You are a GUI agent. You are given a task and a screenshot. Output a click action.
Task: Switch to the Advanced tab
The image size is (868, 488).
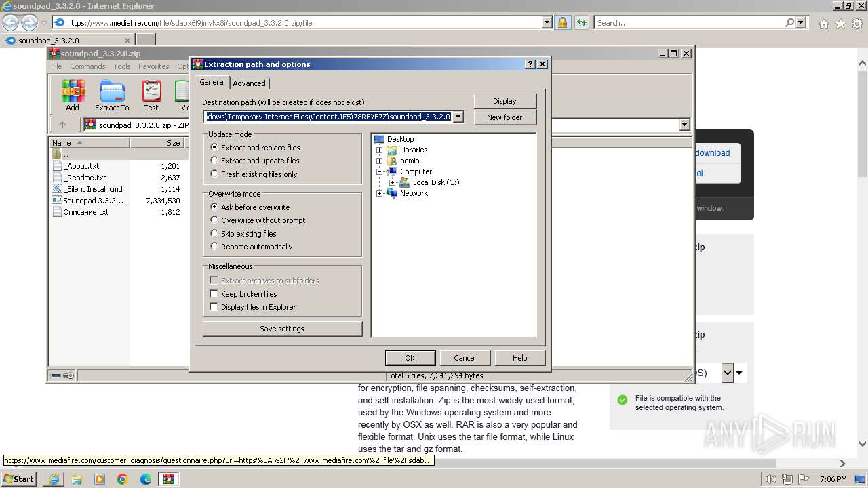pyautogui.click(x=250, y=83)
